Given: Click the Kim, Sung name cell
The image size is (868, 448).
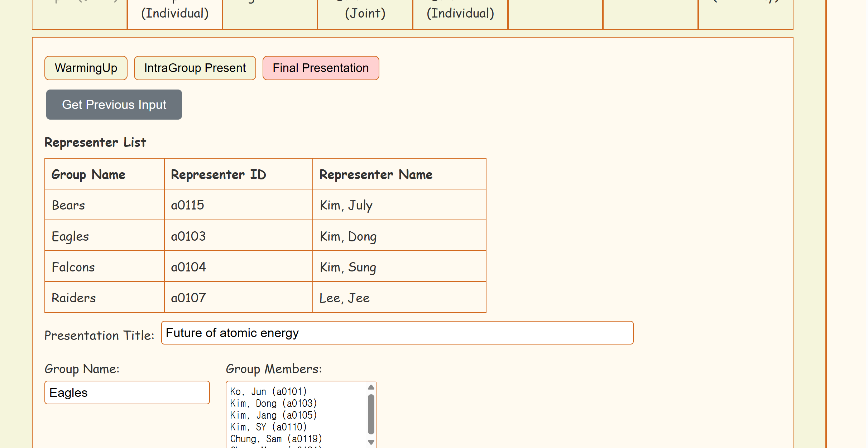Looking at the screenshot, I should pos(399,267).
